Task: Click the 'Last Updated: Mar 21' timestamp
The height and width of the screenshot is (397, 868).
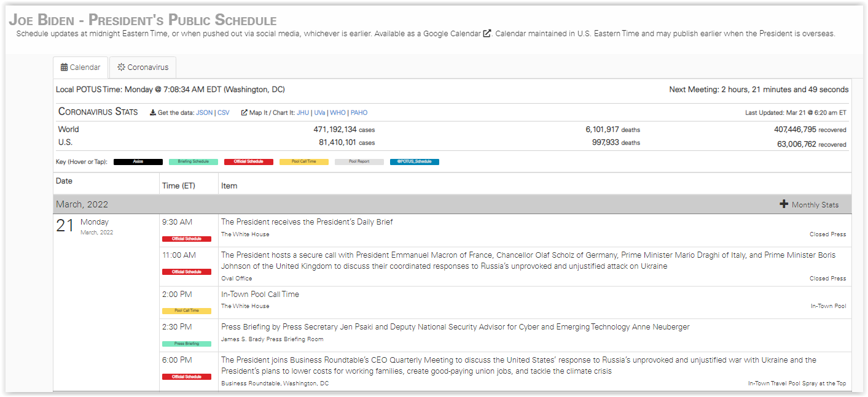Action: click(x=796, y=113)
